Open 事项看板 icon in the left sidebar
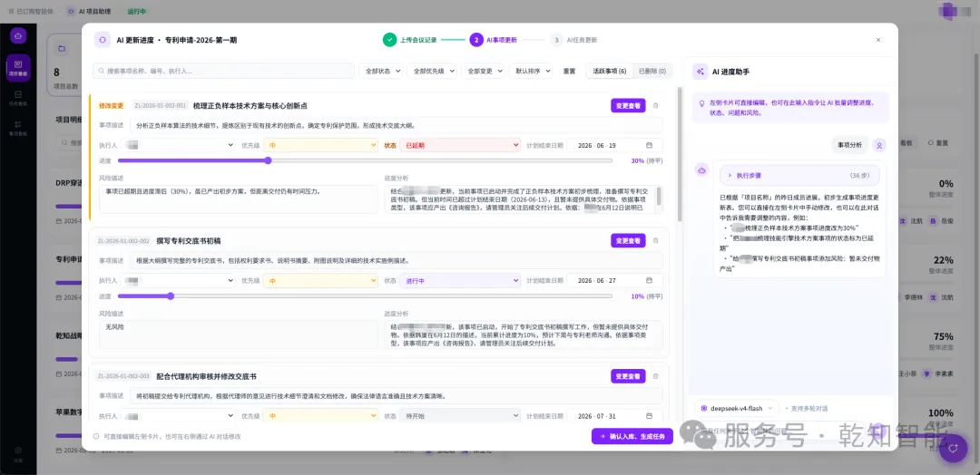980x475 pixels. 18,130
